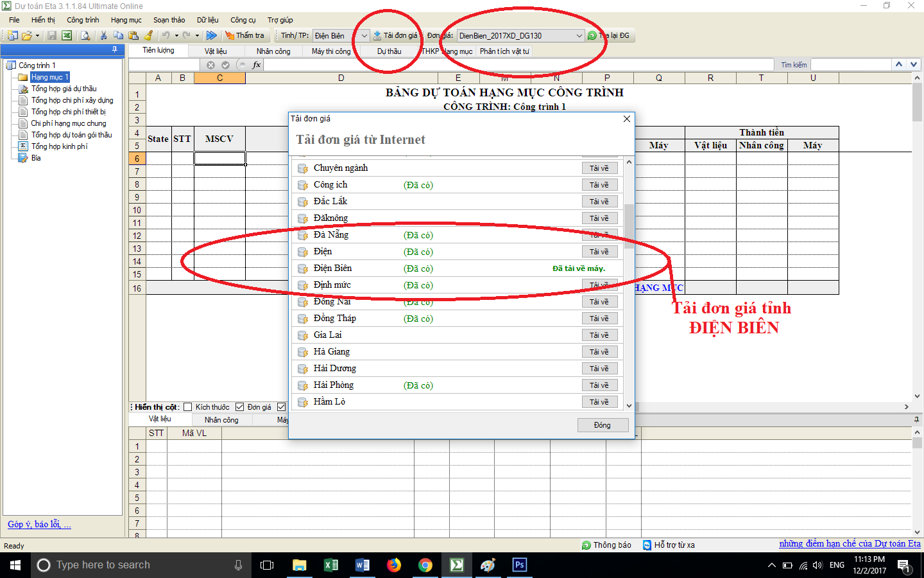Open the Tỉnh/TP province dropdown

[x=364, y=36]
